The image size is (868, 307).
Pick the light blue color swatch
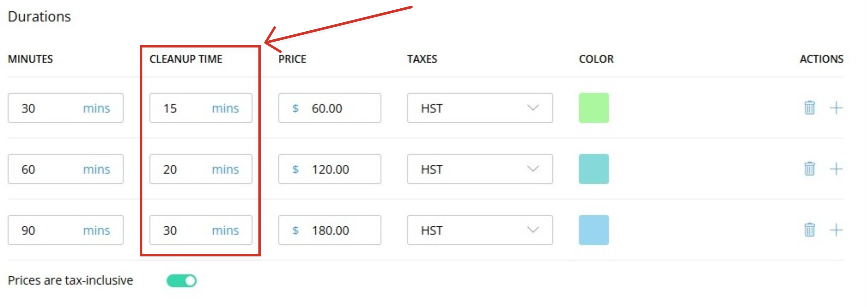click(x=594, y=230)
